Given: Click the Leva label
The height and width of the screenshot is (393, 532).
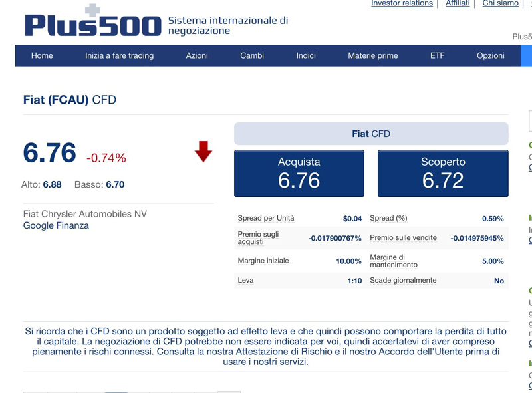Looking at the screenshot, I should [245, 281].
